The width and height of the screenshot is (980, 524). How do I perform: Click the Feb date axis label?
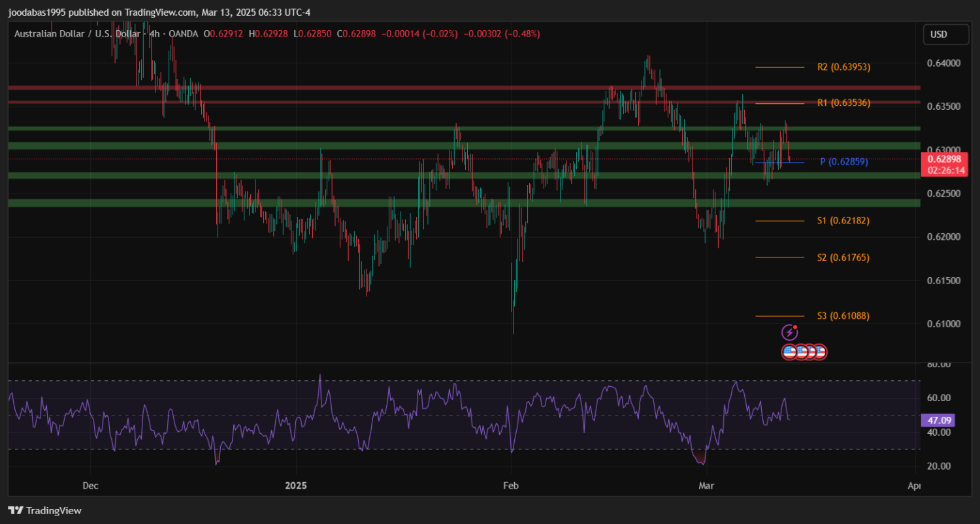tap(510, 485)
